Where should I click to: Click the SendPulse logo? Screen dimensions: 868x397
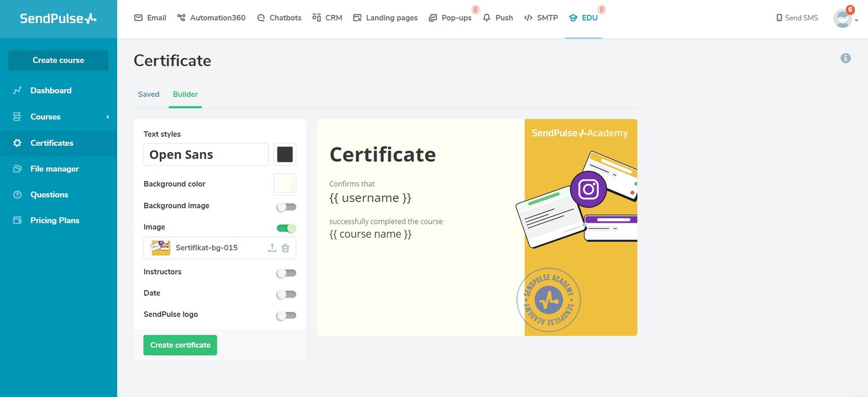(x=58, y=19)
